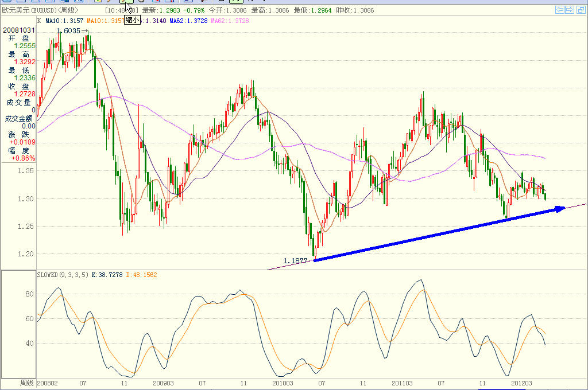Click the left arrow navigation icon
The height and width of the screenshot is (390, 588).
tap(559, 10)
